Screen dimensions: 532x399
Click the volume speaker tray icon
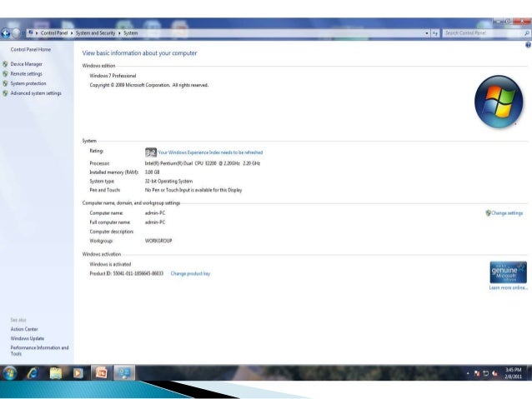pos(494,373)
